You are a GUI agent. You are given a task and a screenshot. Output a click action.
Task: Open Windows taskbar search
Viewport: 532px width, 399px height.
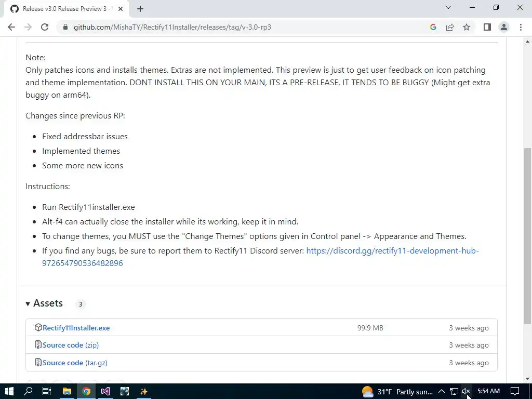click(28, 392)
